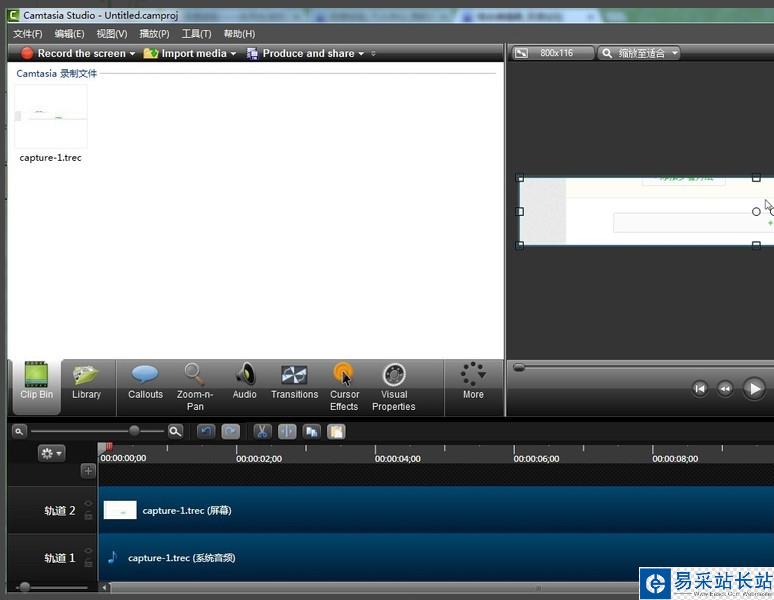Open the 播放(P) menu
The width and height of the screenshot is (774, 600).
click(154, 34)
